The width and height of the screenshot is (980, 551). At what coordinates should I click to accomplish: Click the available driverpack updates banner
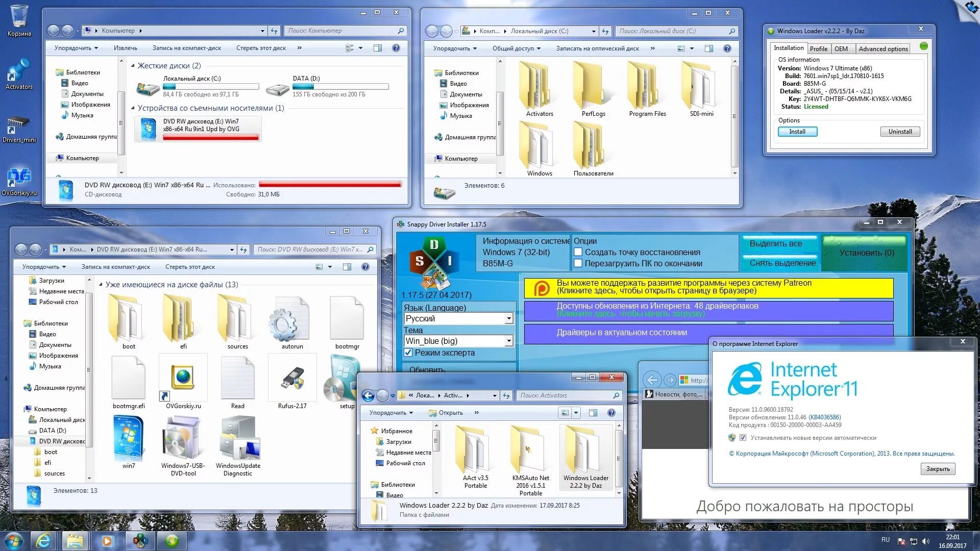(708, 310)
